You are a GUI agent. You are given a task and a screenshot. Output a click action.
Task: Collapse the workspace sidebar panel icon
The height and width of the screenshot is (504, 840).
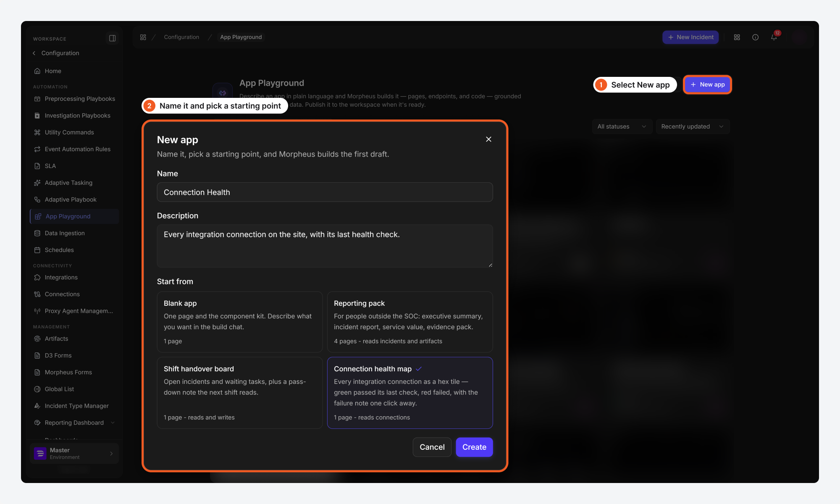pyautogui.click(x=112, y=38)
